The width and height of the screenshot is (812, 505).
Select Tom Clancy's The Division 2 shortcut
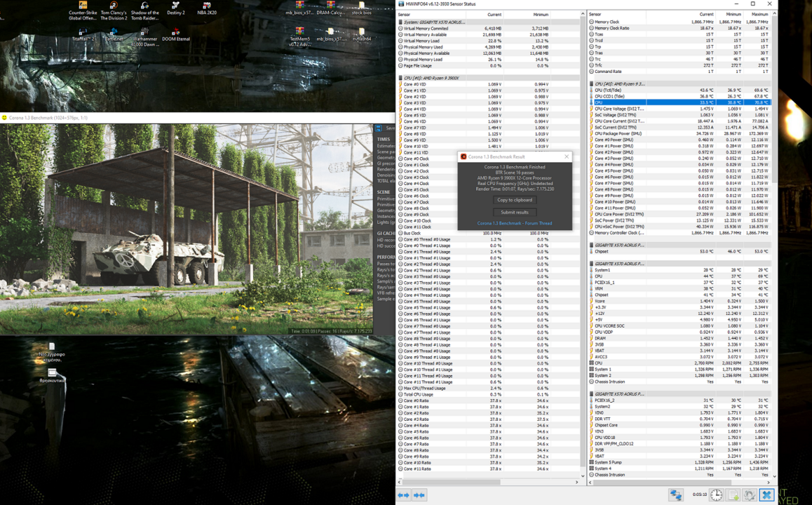(x=114, y=11)
